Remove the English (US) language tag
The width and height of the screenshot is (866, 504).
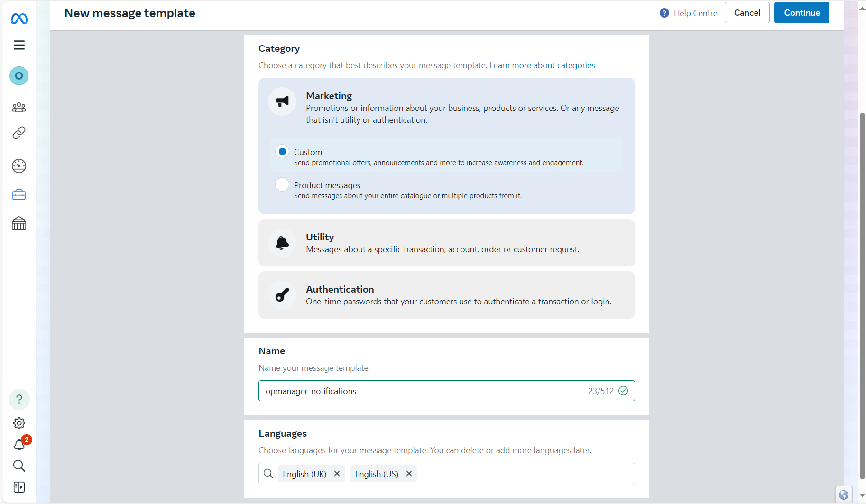[x=409, y=474]
